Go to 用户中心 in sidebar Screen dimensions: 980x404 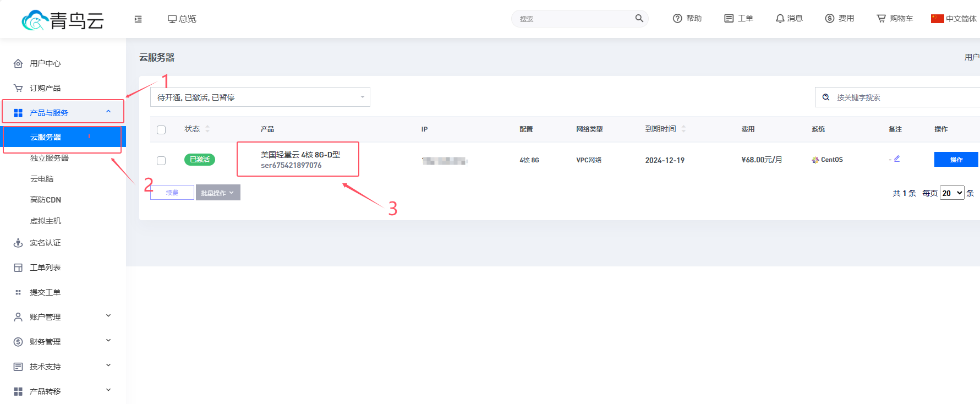click(x=45, y=63)
